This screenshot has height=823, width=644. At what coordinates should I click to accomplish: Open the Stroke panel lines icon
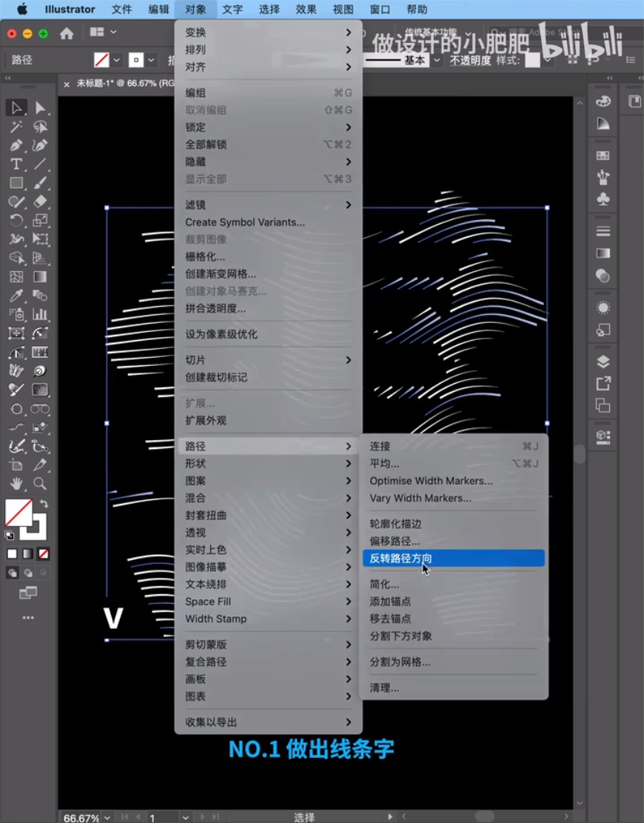[x=603, y=231]
